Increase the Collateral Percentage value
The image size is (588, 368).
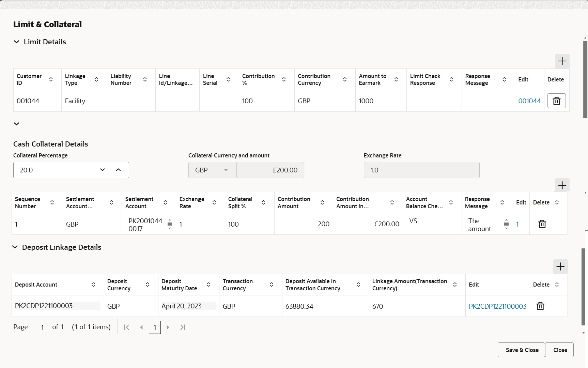pos(118,170)
